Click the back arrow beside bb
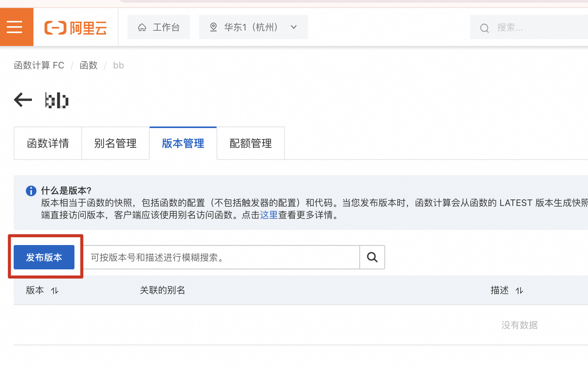Viewport: 588px width, 367px height. (x=23, y=100)
